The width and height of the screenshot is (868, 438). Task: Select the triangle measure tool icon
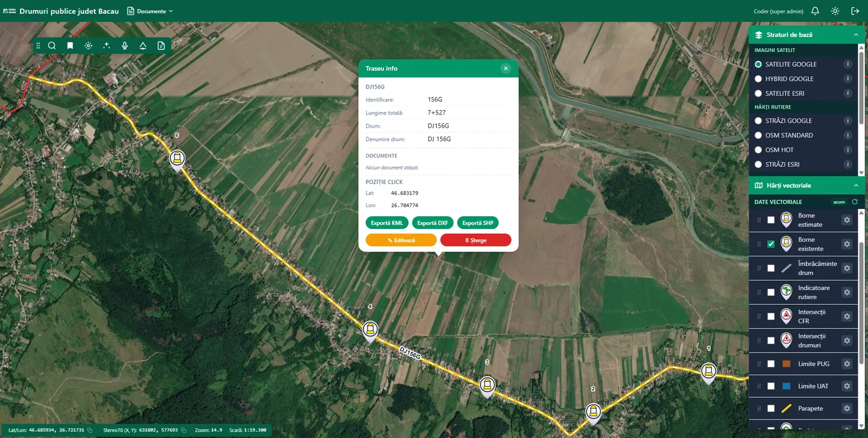[x=143, y=46]
